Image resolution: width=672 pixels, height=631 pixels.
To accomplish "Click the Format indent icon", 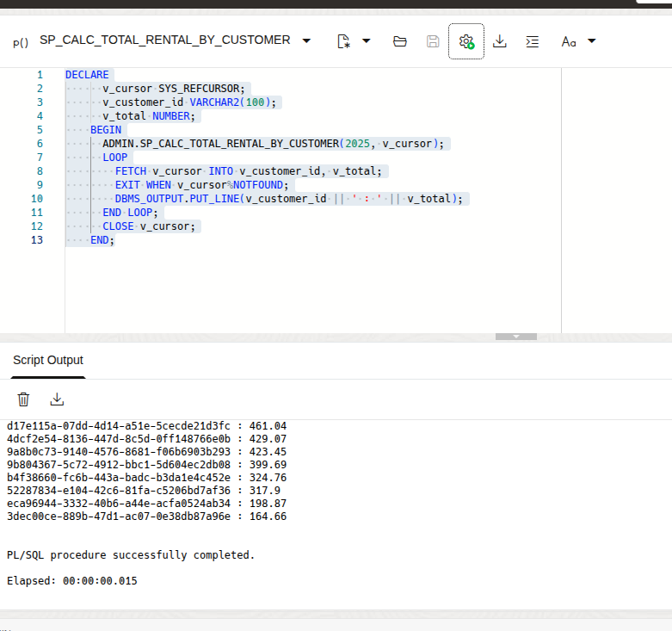I will 533,41.
